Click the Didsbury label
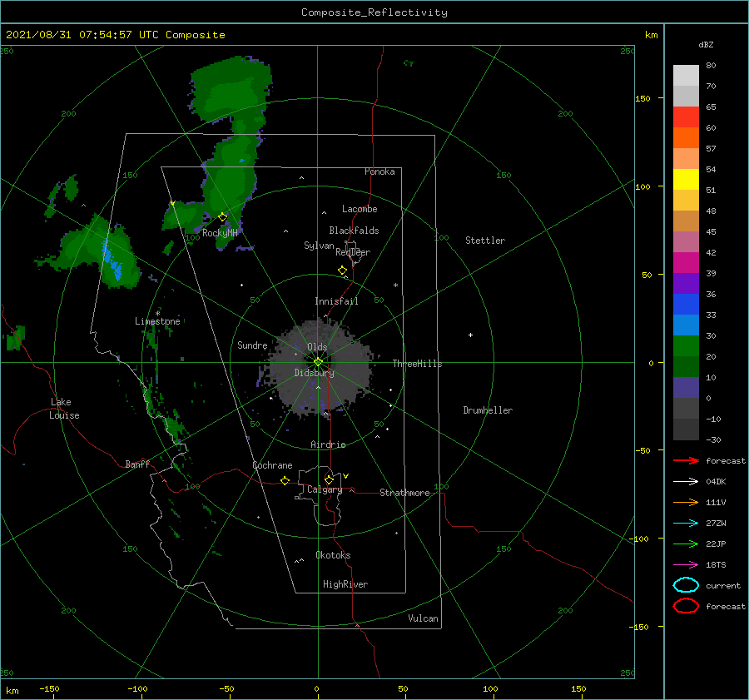This screenshot has width=749, height=700. (x=315, y=373)
